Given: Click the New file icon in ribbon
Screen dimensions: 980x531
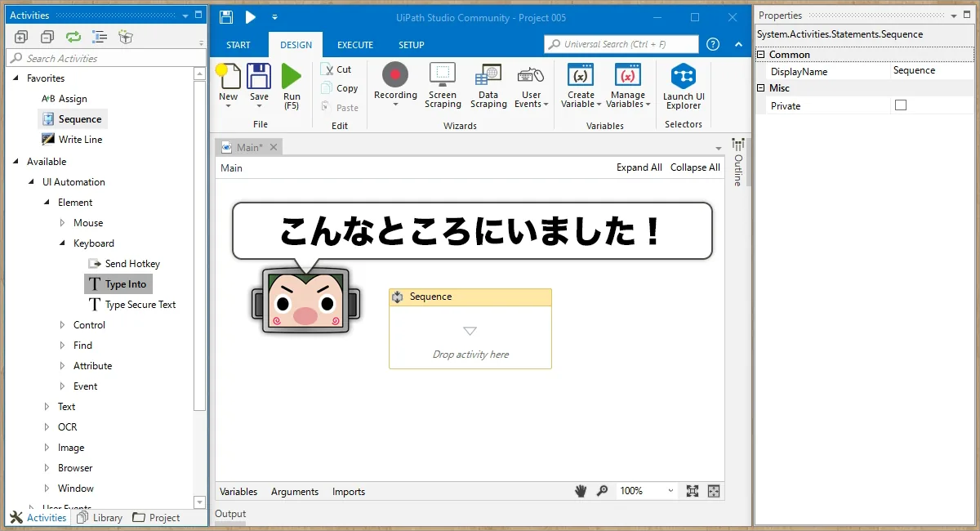Looking at the screenshot, I should 229,77.
